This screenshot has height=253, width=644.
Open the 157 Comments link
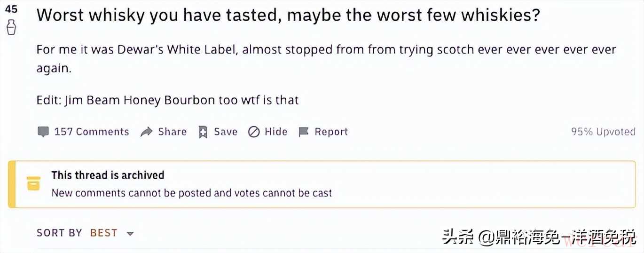point(92,132)
